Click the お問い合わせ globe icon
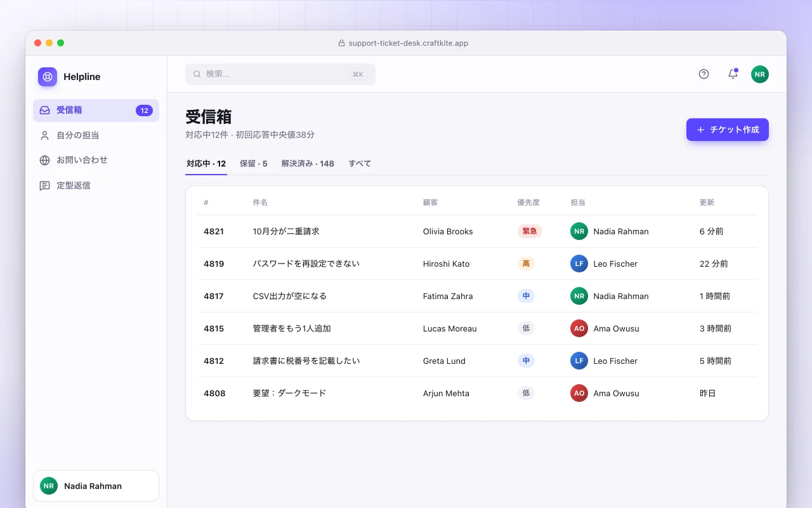This screenshot has height=508, width=812. click(44, 161)
